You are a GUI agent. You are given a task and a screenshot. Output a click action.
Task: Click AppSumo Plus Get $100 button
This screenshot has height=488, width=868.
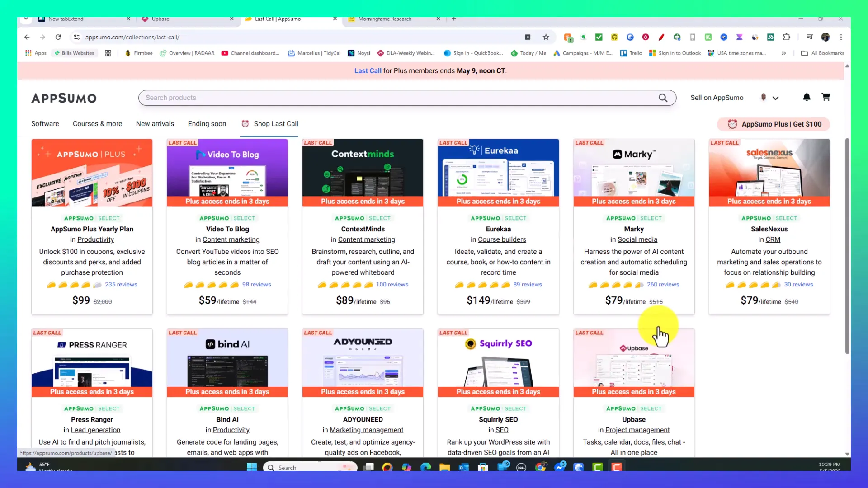pyautogui.click(x=774, y=124)
